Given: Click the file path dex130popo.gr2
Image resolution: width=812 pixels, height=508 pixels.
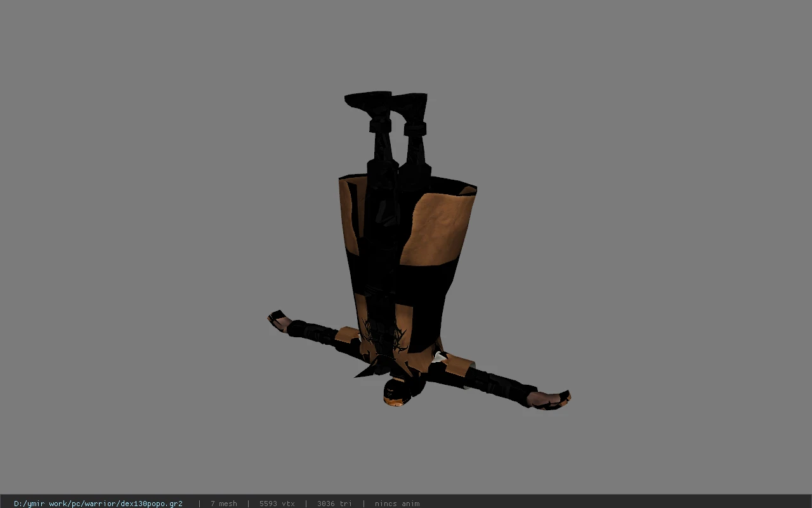Looking at the screenshot, I should tap(98, 504).
